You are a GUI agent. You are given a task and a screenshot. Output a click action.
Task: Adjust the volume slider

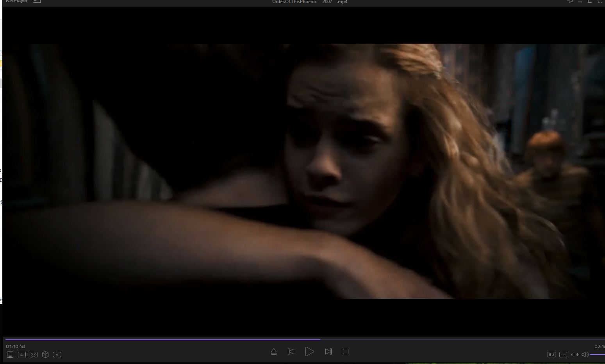pyautogui.click(x=598, y=355)
